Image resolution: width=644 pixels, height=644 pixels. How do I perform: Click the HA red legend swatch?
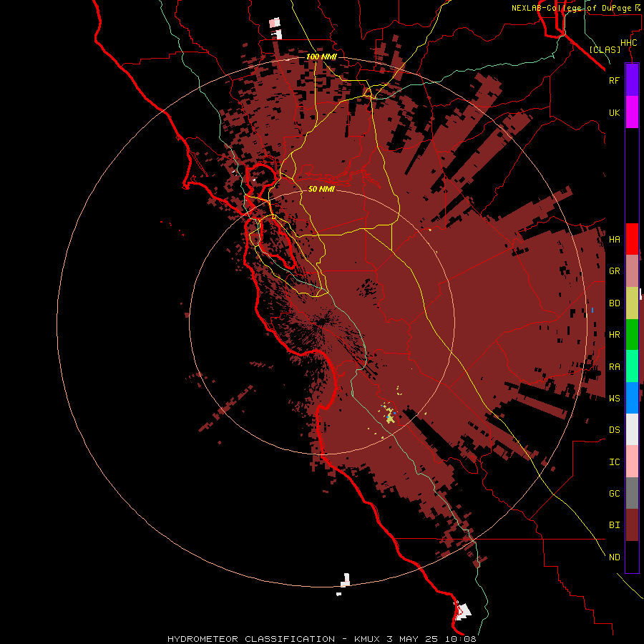coord(632,239)
